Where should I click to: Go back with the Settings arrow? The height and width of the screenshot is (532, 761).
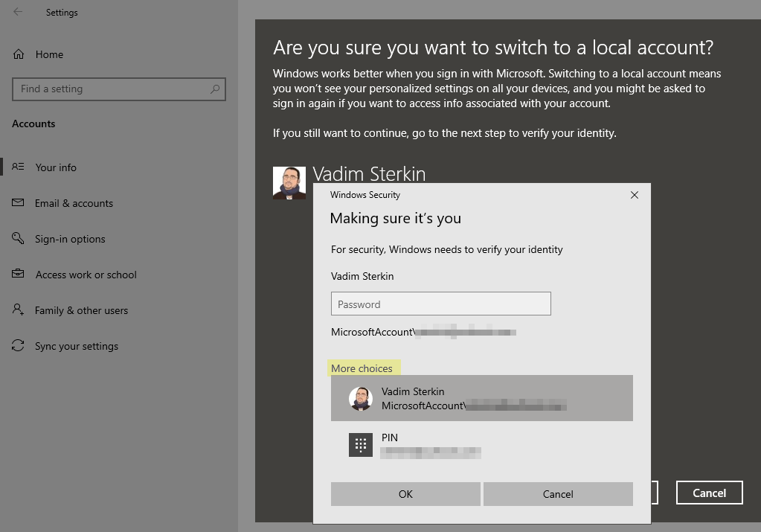pyautogui.click(x=18, y=12)
